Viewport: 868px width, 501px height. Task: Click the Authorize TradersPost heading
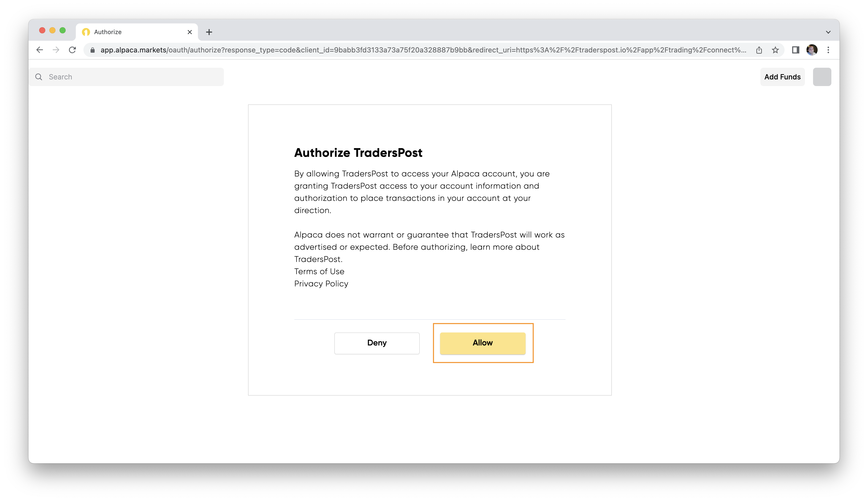pyautogui.click(x=358, y=152)
